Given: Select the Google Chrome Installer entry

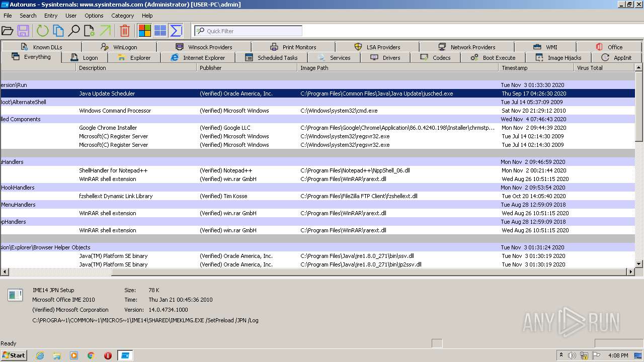Looking at the screenshot, I should coord(317,128).
